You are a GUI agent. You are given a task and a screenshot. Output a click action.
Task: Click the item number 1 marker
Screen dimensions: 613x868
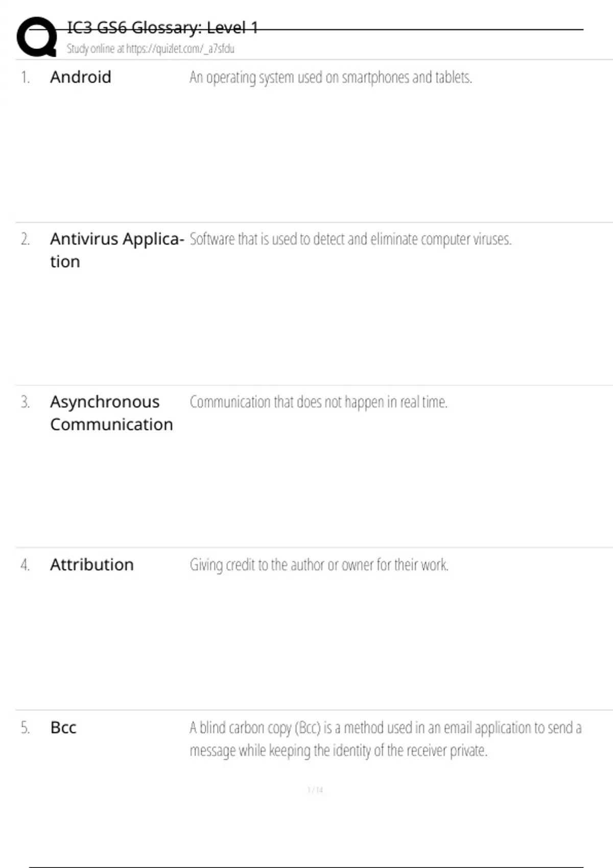pyautogui.click(x=25, y=78)
